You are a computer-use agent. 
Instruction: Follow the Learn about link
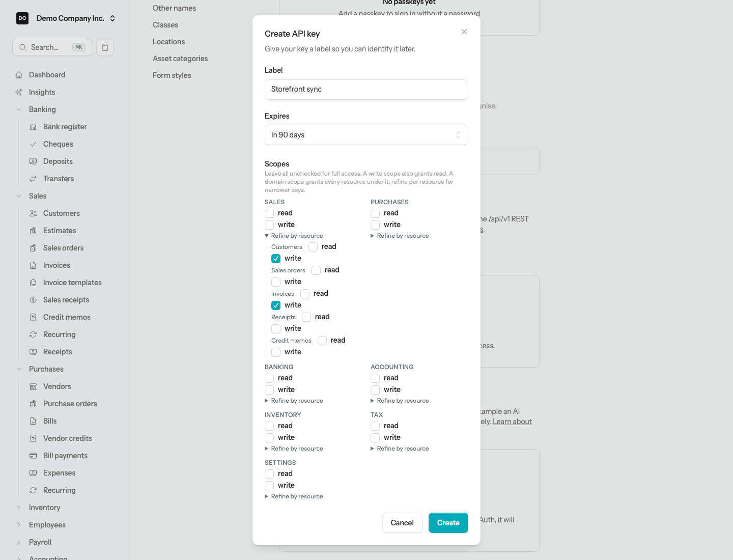pos(512,422)
